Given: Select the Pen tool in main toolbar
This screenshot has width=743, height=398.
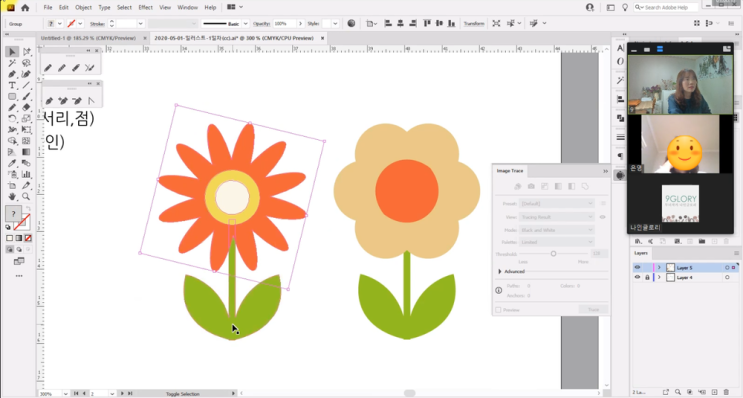Looking at the screenshot, I should pyautogui.click(x=12, y=74).
